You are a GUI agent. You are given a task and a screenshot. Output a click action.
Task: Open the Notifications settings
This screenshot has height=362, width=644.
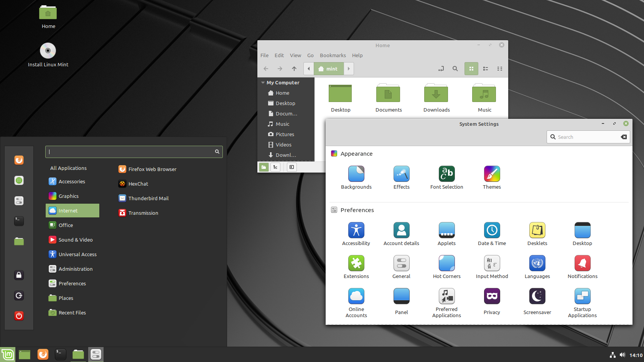(582, 267)
